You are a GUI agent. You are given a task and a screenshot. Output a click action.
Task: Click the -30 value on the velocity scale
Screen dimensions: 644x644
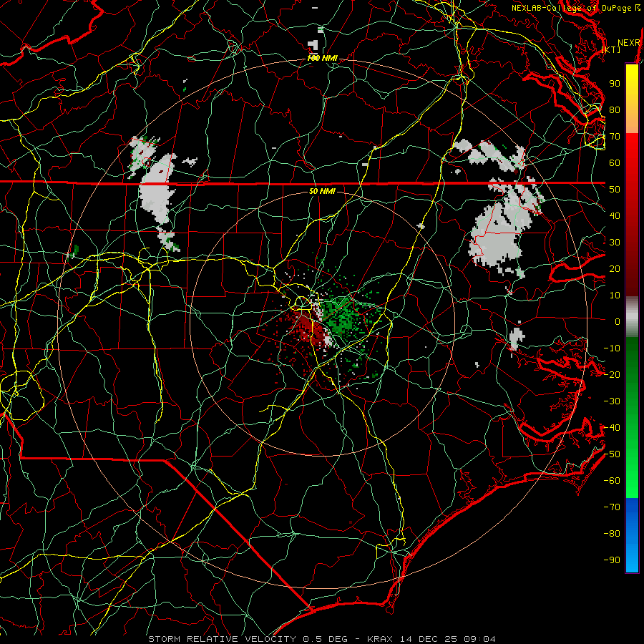(x=612, y=401)
